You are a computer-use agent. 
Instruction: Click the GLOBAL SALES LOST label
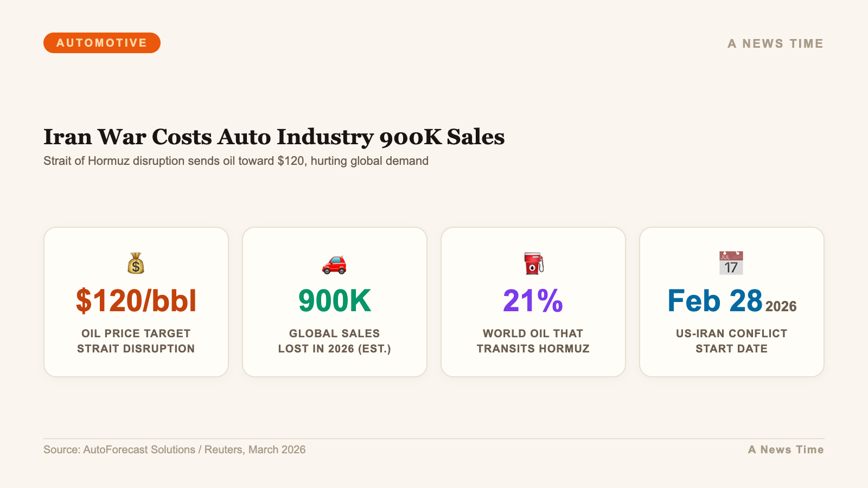[335, 341]
